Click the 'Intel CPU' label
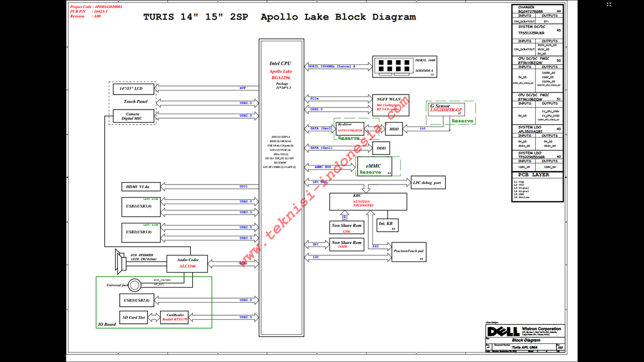The width and height of the screenshot is (644, 362). (x=280, y=64)
